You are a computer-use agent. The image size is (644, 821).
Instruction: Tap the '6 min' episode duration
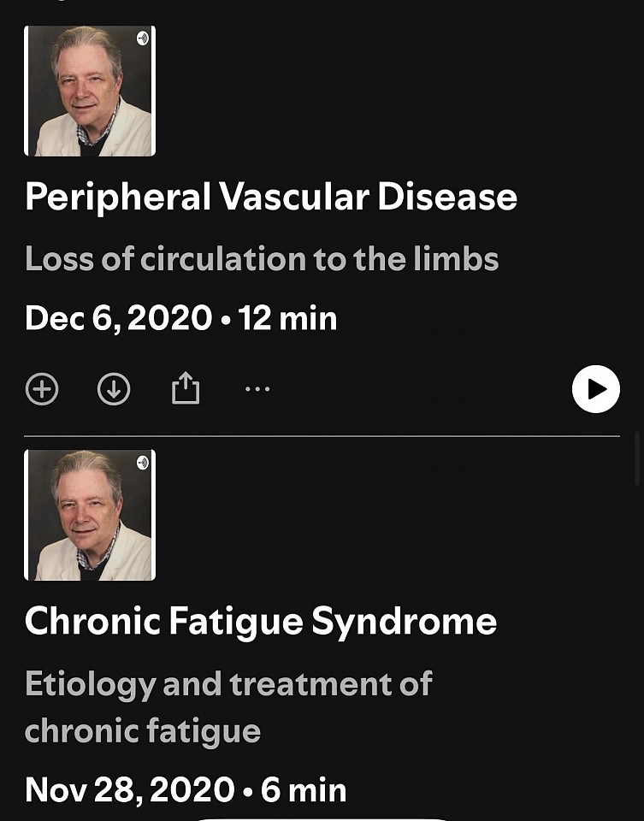(x=304, y=789)
